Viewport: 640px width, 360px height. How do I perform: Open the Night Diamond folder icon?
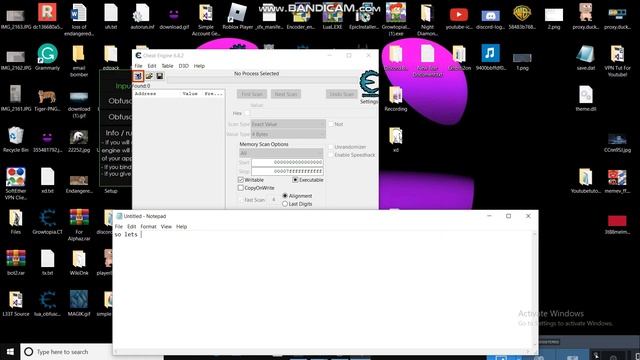pos(427,20)
